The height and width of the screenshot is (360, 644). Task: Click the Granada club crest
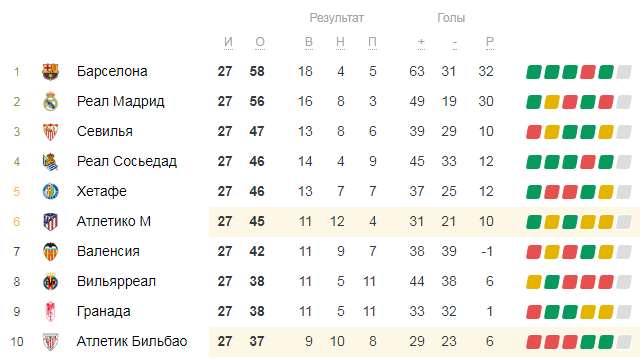pos(51,312)
